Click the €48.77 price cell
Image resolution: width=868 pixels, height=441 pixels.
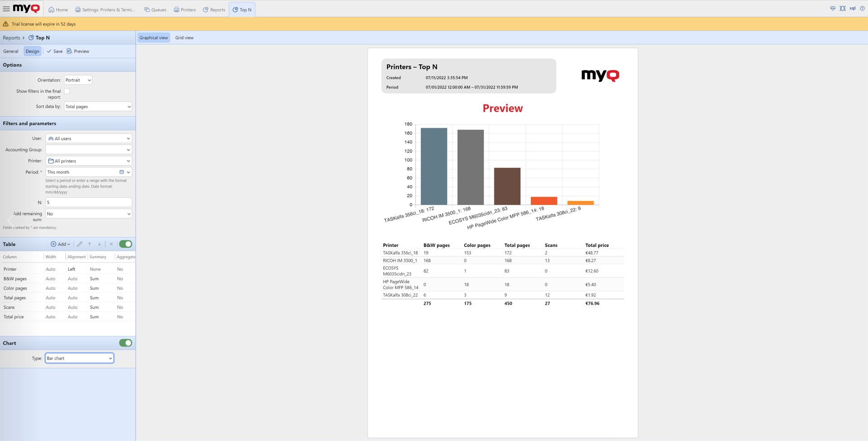(x=592, y=253)
